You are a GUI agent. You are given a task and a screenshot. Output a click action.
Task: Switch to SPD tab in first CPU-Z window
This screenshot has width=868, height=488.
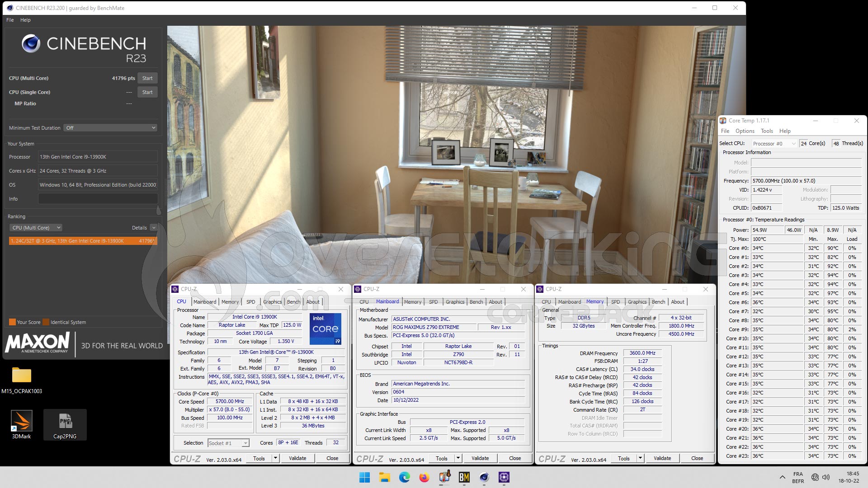[251, 302]
